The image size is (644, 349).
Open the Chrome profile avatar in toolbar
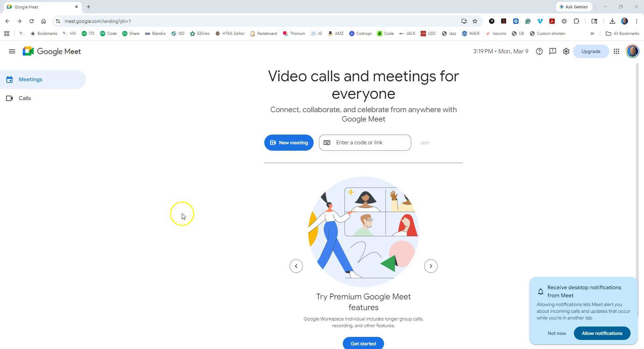[x=624, y=21]
